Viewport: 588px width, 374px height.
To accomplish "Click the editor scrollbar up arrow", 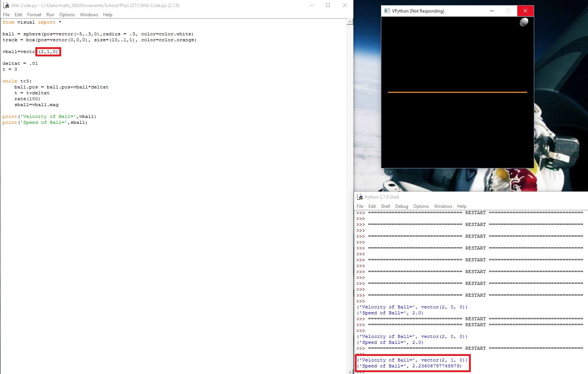I will click(350, 22).
